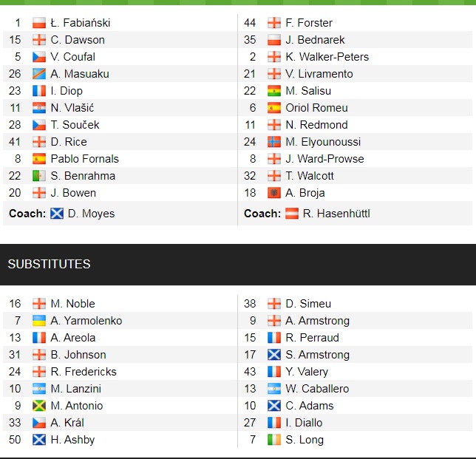The width and height of the screenshot is (476, 459).
Task: Click the Ghana flag beside M. Salisu
Action: point(273,91)
